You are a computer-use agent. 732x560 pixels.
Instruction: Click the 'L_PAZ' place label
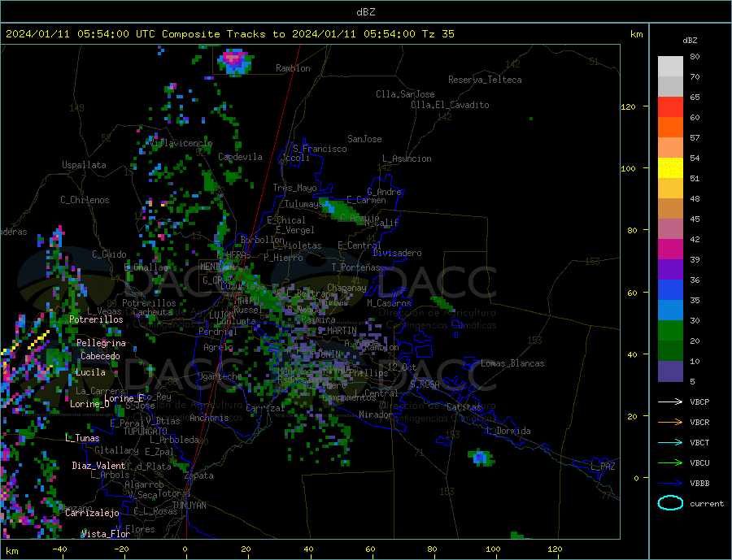click(x=603, y=467)
